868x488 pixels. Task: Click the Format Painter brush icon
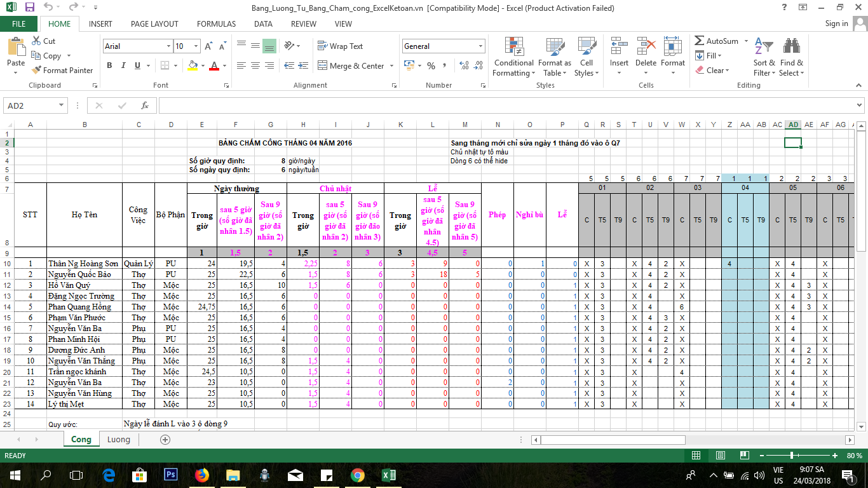point(36,71)
